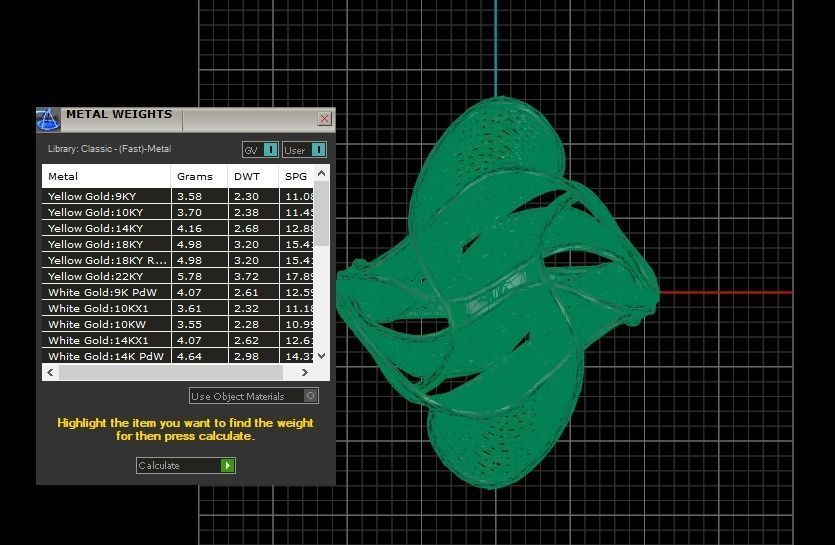Select the Yellow Gold:22KY row
The height and width of the screenshot is (545, 835).
coord(178,276)
